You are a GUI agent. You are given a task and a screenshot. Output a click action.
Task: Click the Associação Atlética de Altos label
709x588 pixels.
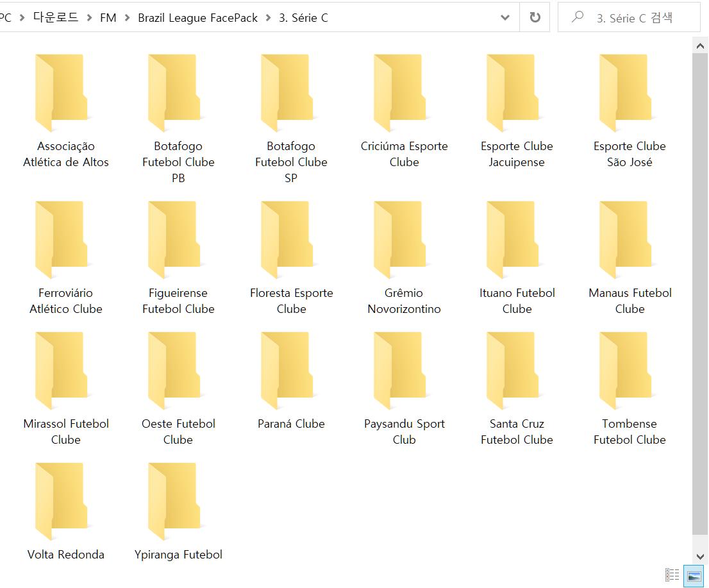[x=66, y=154]
